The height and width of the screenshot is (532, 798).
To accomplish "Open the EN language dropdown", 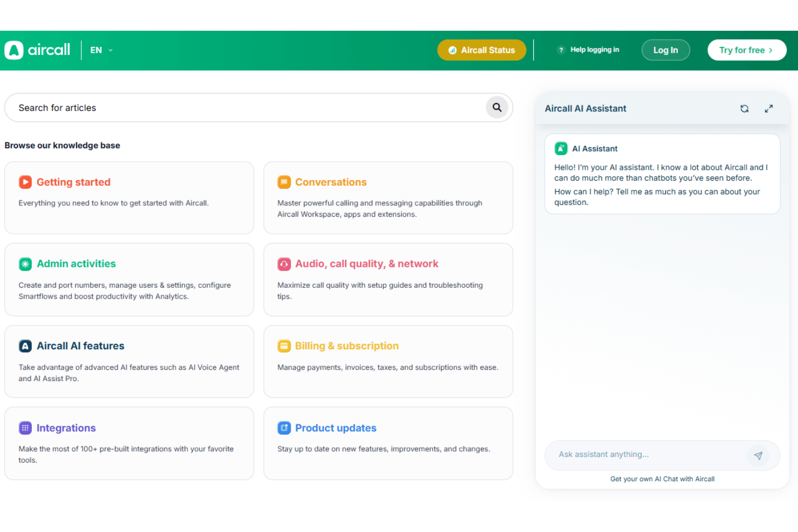I will (101, 50).
